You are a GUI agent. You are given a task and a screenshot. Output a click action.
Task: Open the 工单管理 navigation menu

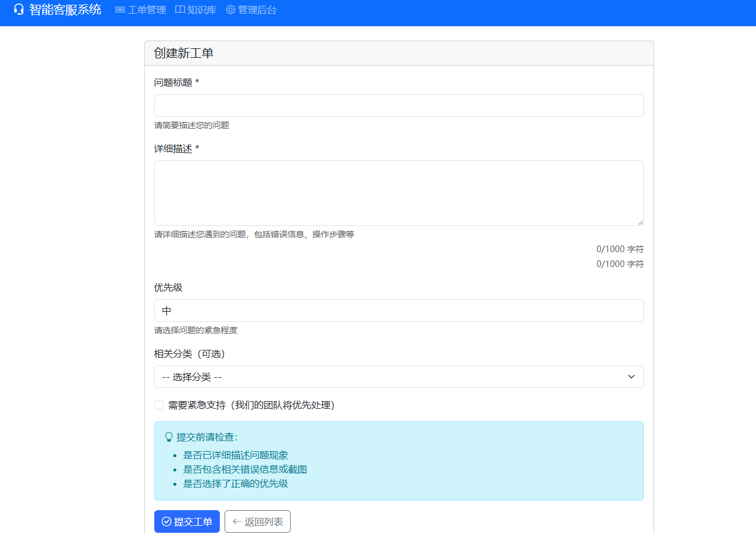tap(145, 10)
